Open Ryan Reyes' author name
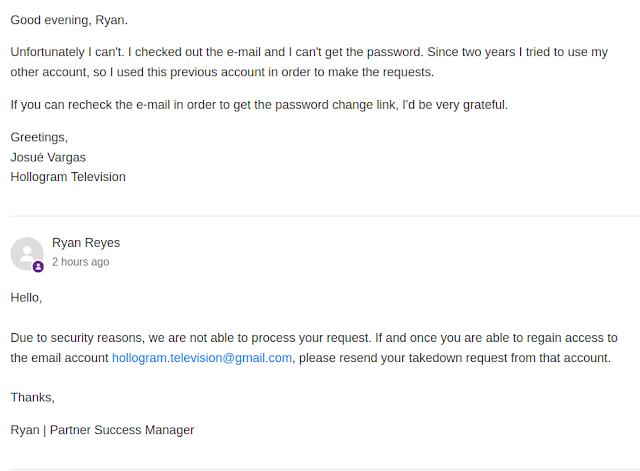The image size is (640, 471). pos(86,243)
